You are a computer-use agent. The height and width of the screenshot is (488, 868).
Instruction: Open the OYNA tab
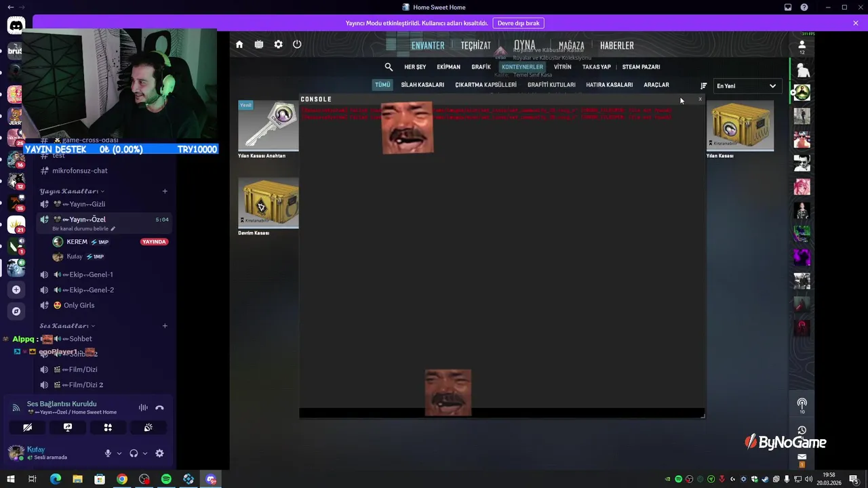[x=525, y=45]
